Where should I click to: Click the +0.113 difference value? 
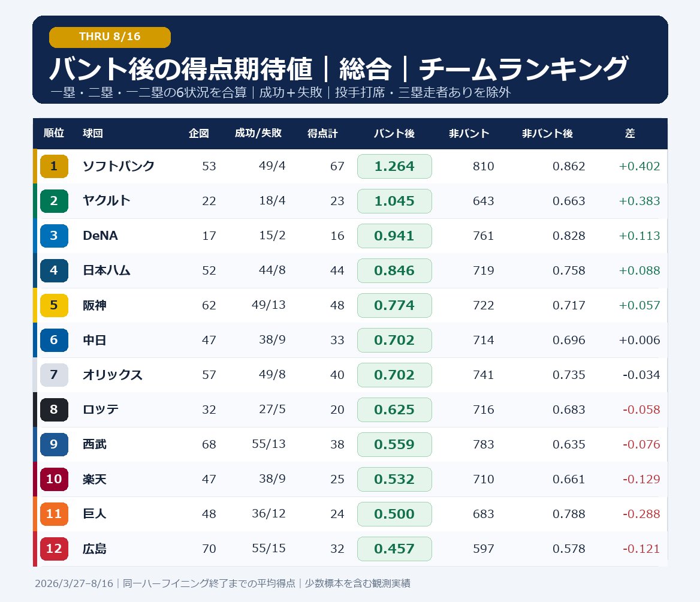[639, 236]
